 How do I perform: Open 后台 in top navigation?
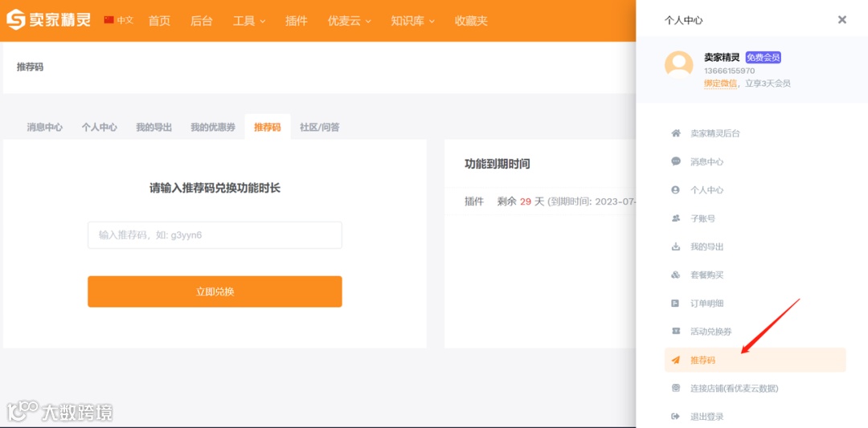tap(202, 21)
